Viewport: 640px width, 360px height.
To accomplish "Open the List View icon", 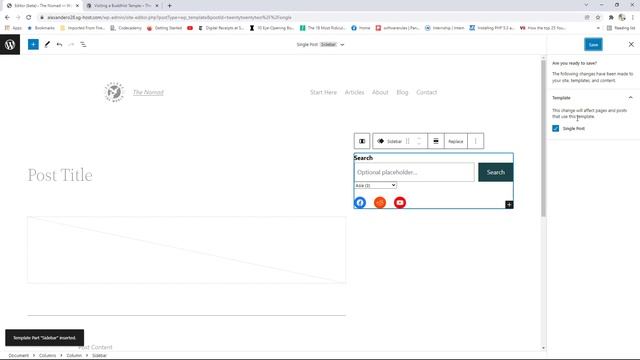I will (x=83, y=44).
